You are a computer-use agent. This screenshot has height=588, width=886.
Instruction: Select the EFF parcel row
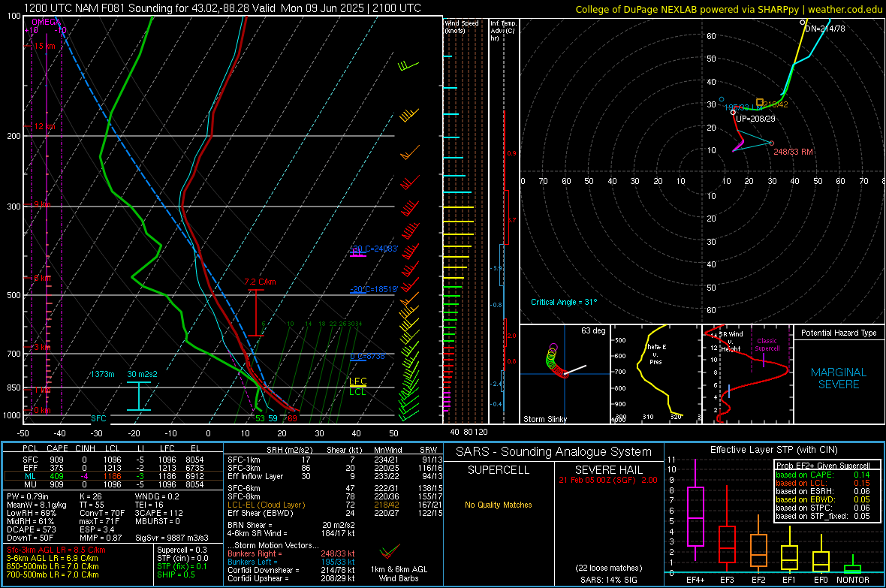tap(113, 468)
